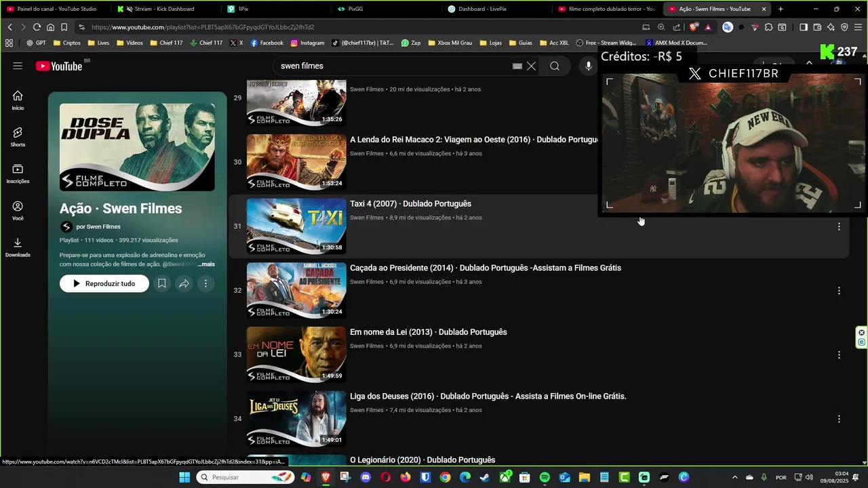Click the Caçada ao Presidente thumbnail
The image size is (868, 488).
[x=296, y=290]
